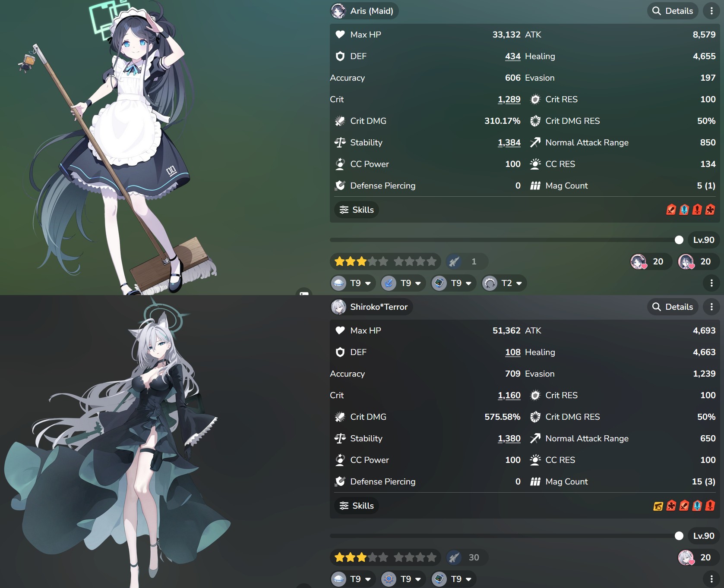This screenshot has height=588, width=724.
Task: Click Aris (Maid) Crit DMG RES icon
Action: (x=535, y=121)
